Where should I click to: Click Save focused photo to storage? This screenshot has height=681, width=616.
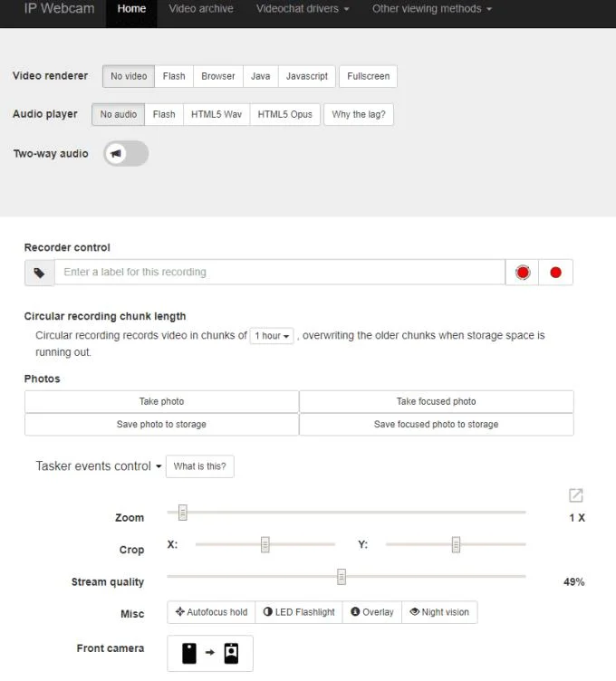(436, 424)
